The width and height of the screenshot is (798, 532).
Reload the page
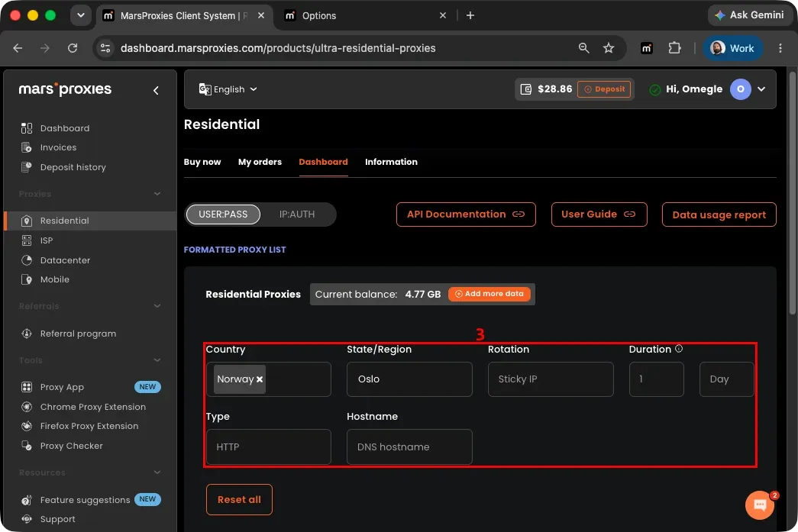[x=73, y=48]
